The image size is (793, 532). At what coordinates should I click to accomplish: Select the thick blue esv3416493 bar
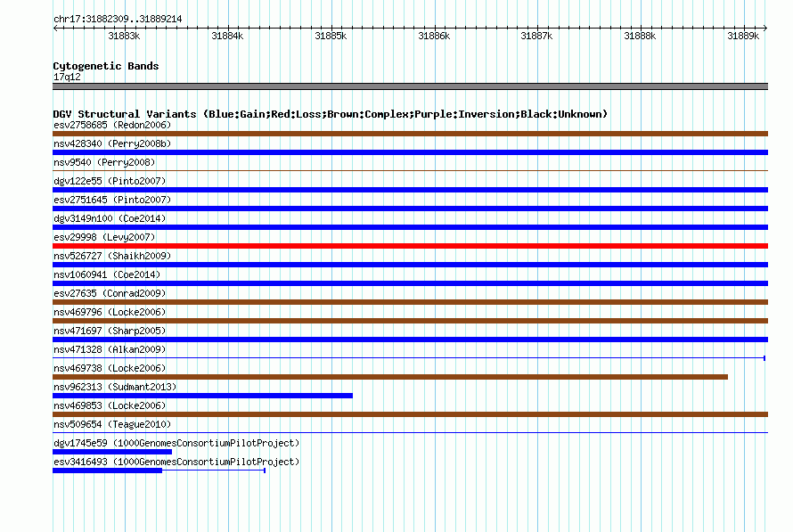tap(107, 471)
